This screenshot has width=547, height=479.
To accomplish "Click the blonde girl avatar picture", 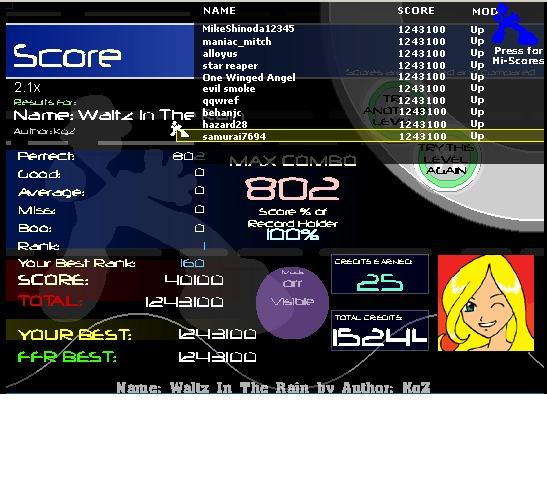I will click(486, 303).
